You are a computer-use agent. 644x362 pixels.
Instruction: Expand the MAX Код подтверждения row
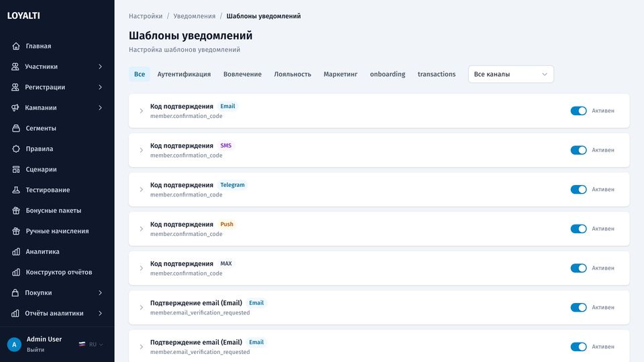[142, 268]
